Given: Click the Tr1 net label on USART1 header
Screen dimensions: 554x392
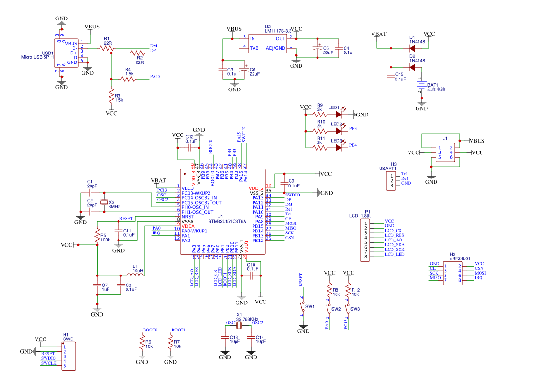Looking at the screenshot, I should [x=405, y=174].
